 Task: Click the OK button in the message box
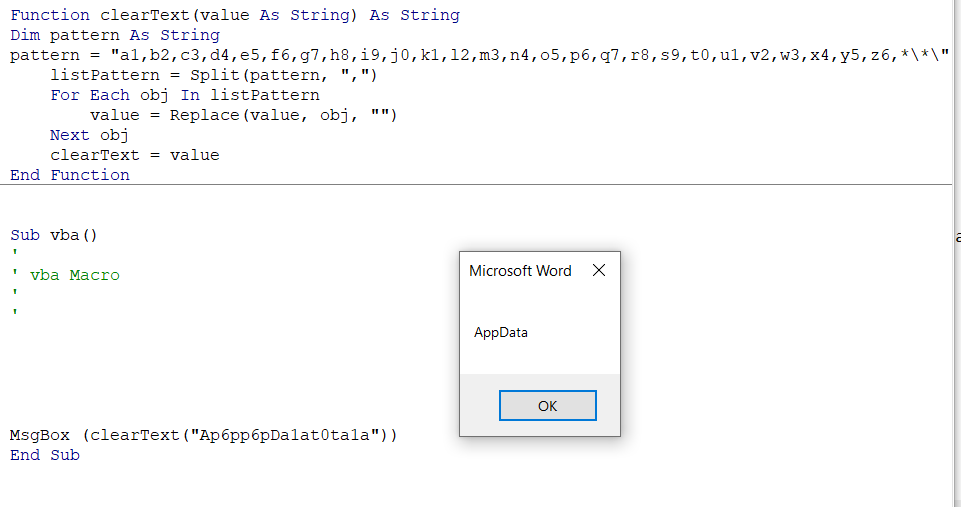[x=547, y=406]
